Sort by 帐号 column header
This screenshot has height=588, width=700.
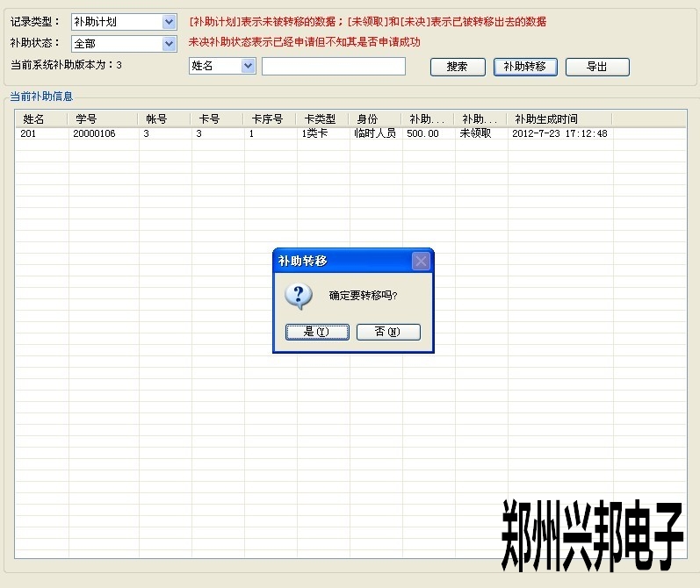165,119
